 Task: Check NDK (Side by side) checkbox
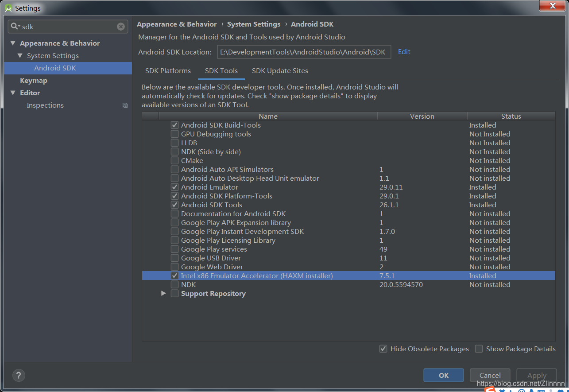175,152
